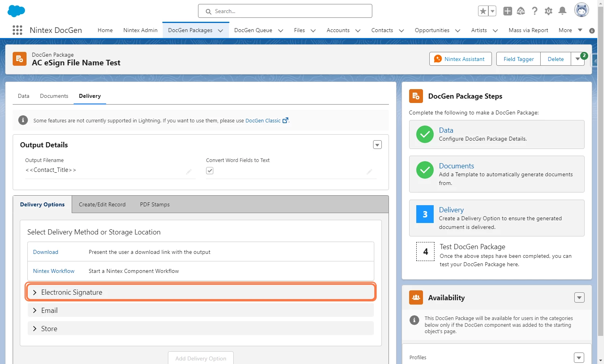Screen dimensions: 604x364
Task: Click the DocGen Package Steps panel icon
Action: pos(416,96)
